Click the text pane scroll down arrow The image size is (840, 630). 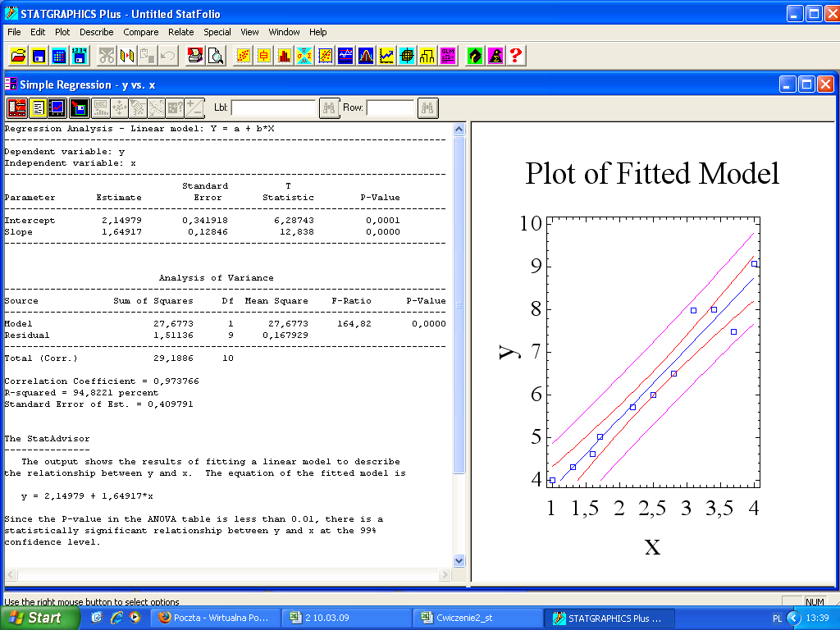coord(459,561)
